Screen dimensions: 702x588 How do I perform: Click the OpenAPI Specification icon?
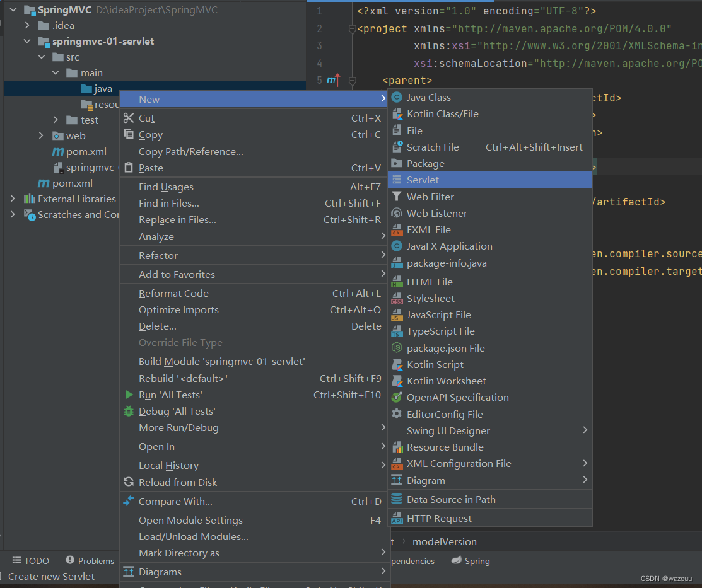[x=397, y=398]
